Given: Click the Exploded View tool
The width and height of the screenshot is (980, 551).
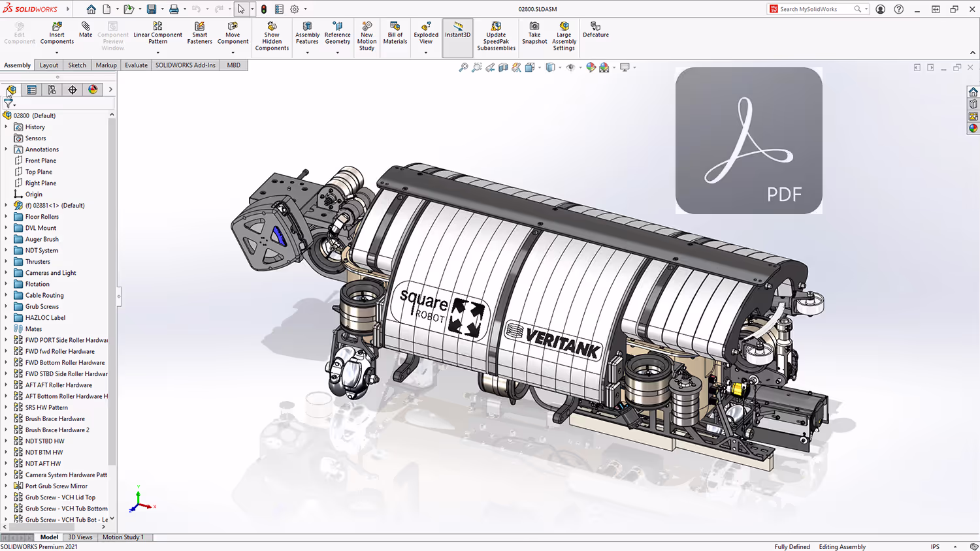Looking at the screenshot, I should tap(425, 33).
